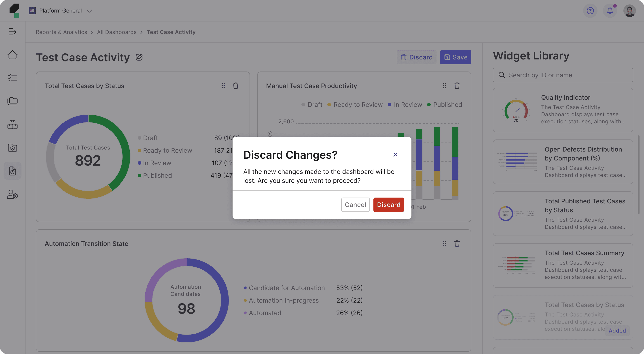Grab the Automation Transition State drag handle
Image resolution: width=644 pixels, height=354 pixels.
coord(444,244)
